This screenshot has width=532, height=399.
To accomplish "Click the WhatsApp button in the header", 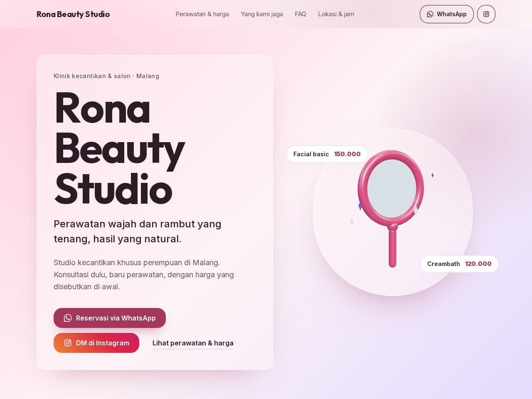I will coord(447,14).
